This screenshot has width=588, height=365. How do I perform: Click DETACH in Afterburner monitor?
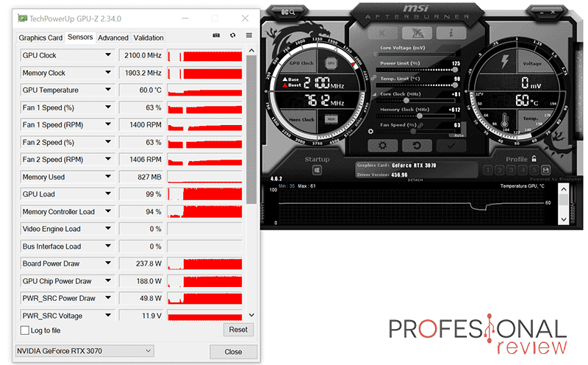click(x=415, y=180)
